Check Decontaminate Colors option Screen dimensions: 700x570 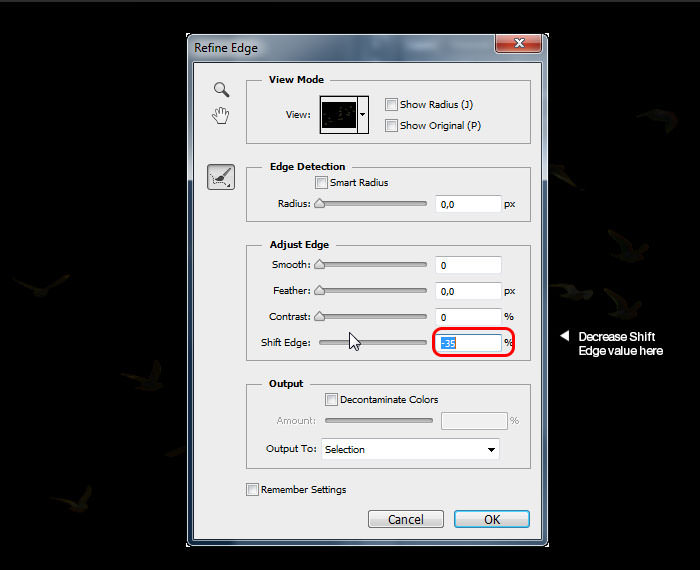tap(331, 399)
